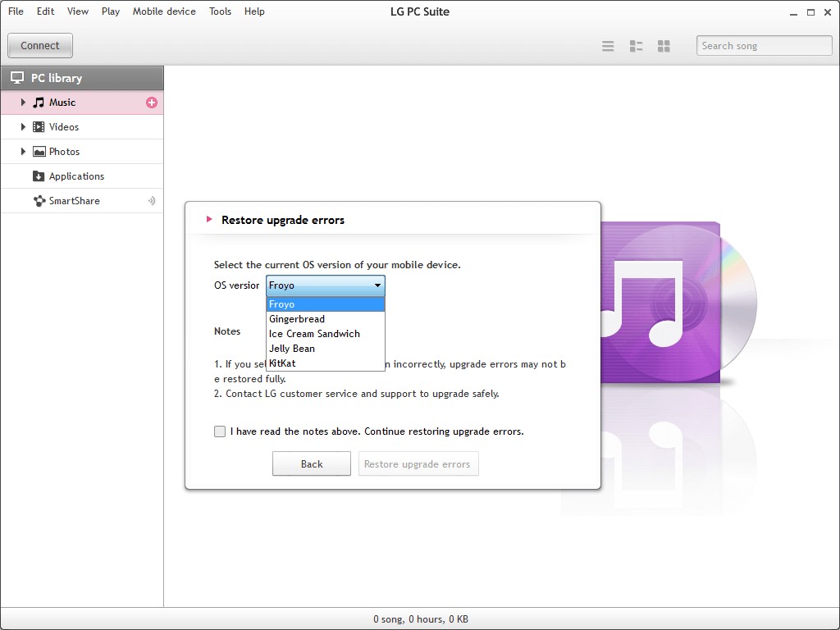
Task: Click the Connect button
Action: 39,45
